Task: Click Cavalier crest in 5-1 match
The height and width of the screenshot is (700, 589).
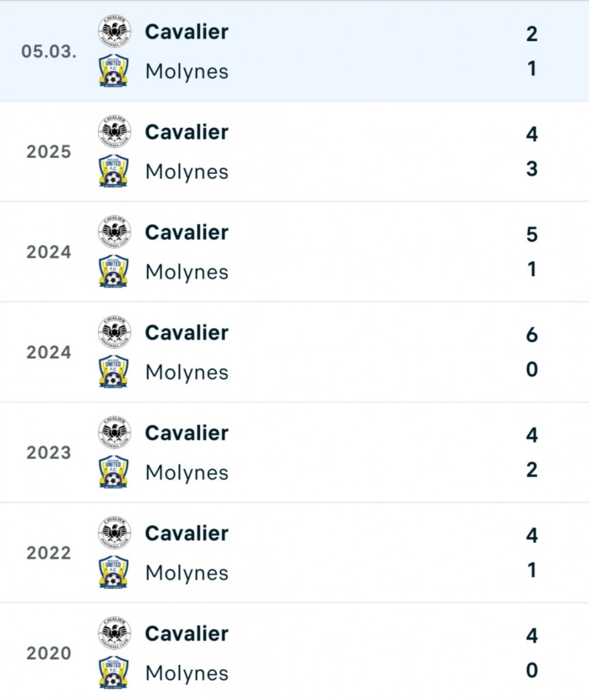Action: 114,232
